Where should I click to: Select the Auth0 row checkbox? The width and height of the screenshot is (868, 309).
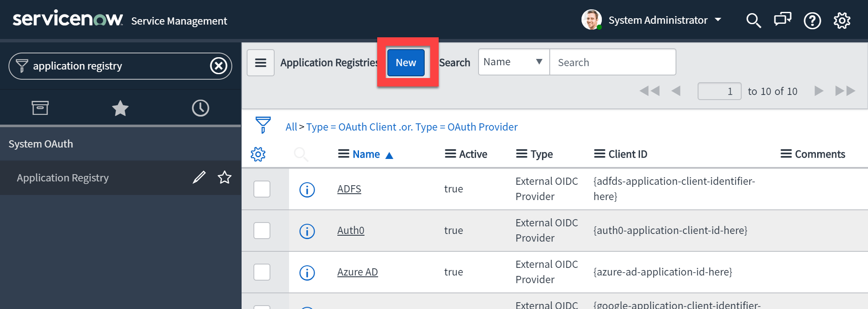coord(262,231)
